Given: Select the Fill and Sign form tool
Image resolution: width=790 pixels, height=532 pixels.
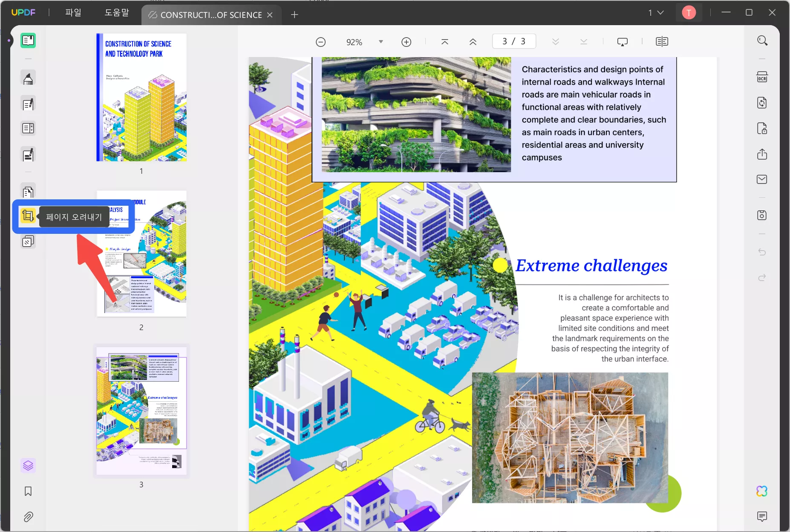Looking at the screenshot, I should pos(28,155).
